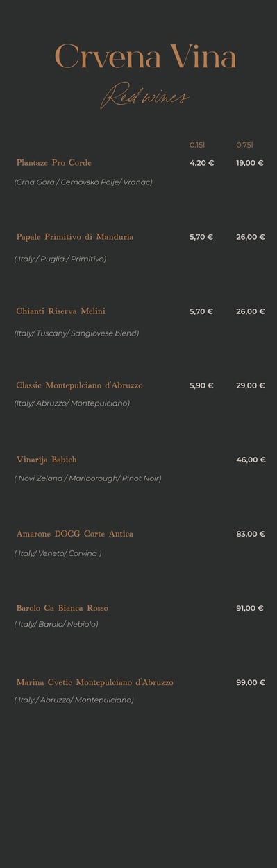
Task: Open Amarone DOCG Corte Antica entry
Action: click(x=75, y=534)
